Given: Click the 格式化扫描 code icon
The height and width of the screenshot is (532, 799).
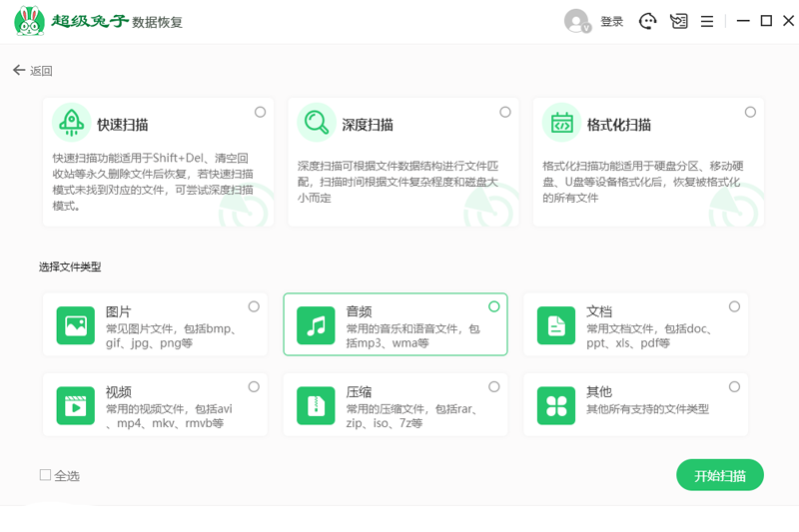Looking at the screenshot, I should [x=561, y=123].
